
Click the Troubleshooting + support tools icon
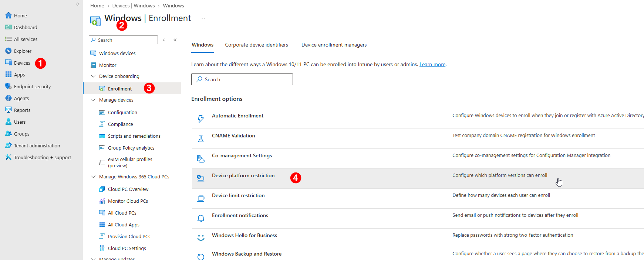(x=8, y=157)
